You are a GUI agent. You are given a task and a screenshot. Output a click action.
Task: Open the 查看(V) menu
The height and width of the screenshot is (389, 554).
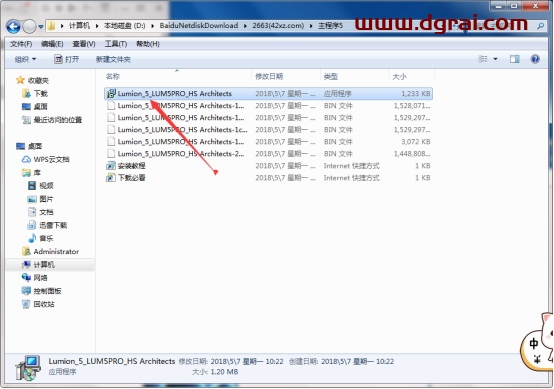pos(84,44)
